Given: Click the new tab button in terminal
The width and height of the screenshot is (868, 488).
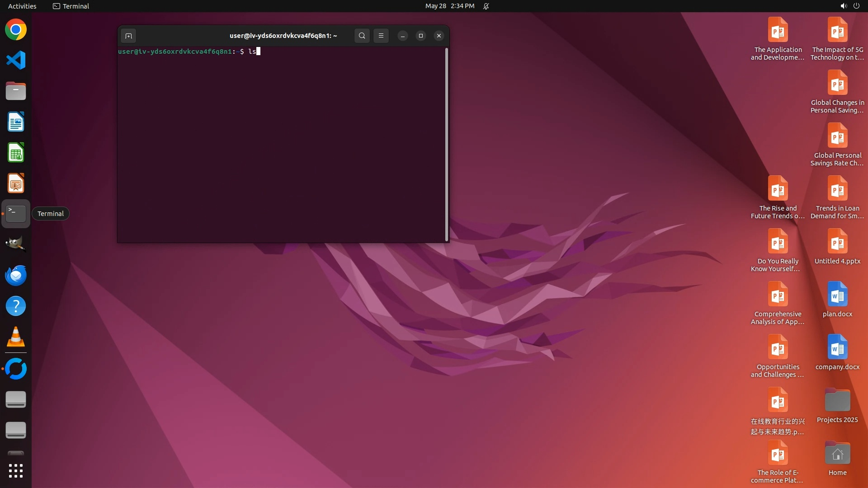Looking at the screenshot, I should [x=128, y=36].
